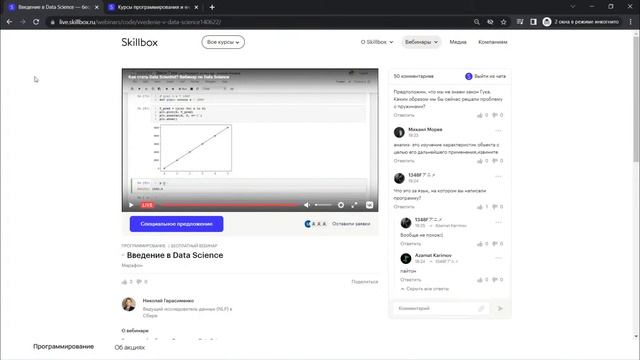Dislike the top comment about Hooke's law
Viewport: 640px width, 360px height.
pyautogui.click(x=495, y=115)
